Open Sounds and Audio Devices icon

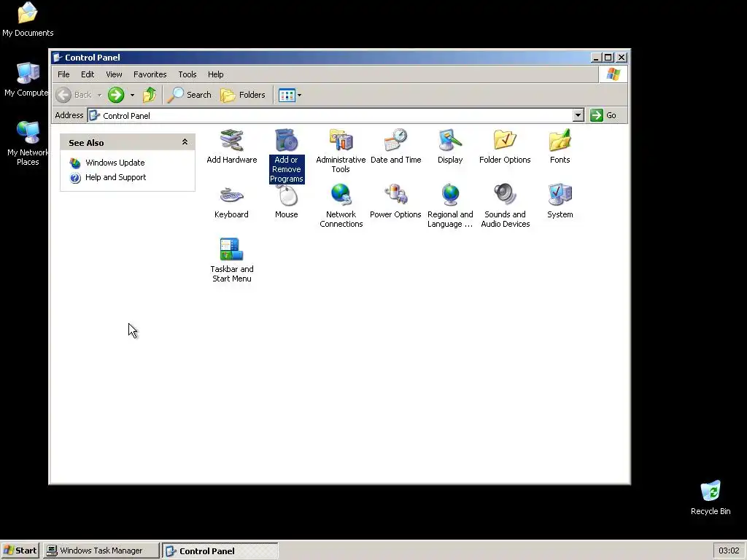505,206
